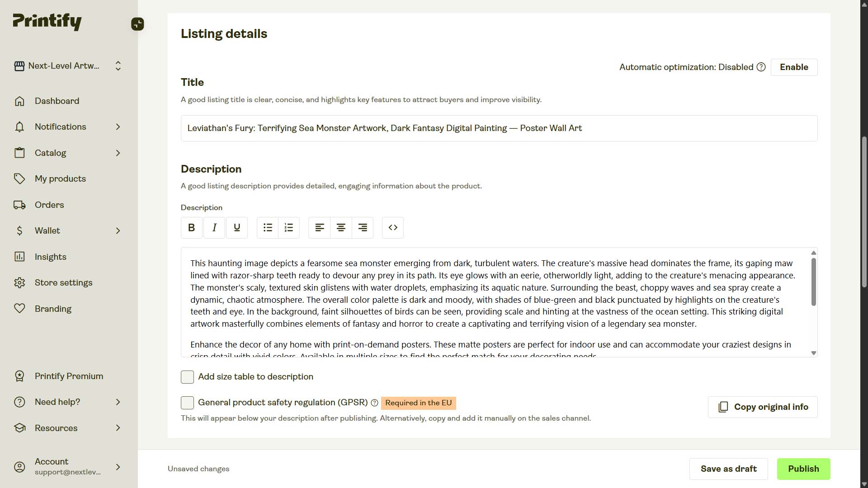
Task: Click the add new store plus icon
Action: [x=137, y=24]
